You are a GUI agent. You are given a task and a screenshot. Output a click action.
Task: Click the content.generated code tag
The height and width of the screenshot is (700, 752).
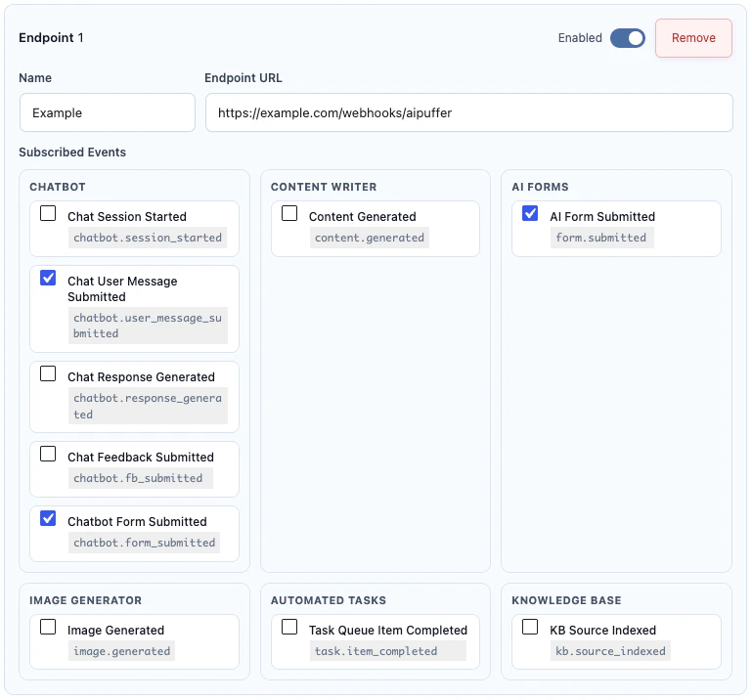tap(370, 238)
